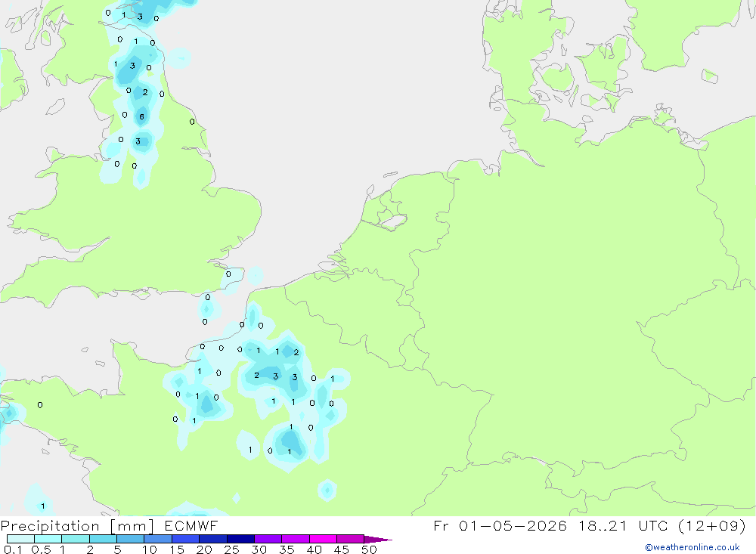Screen dimensions: 756x554
Task: Click the '45' legend scale label
Action: (342, 549)
